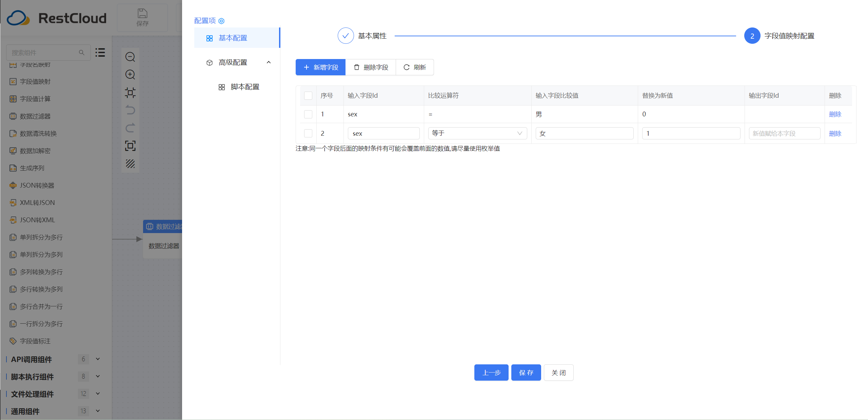
Task: Click the settings icon beside 配置项
Action: [x=221, y=21]
